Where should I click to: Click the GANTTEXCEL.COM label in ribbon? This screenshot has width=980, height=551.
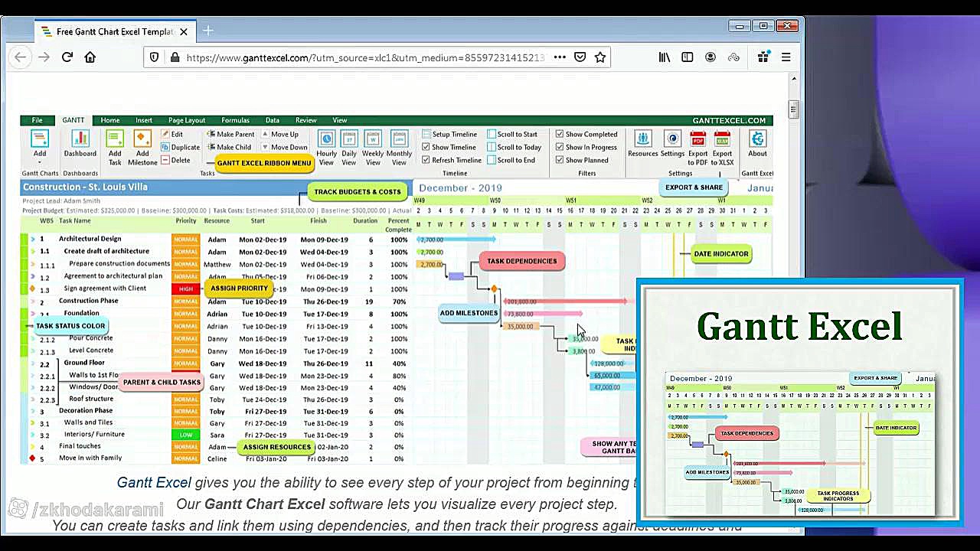pos(729,120)
